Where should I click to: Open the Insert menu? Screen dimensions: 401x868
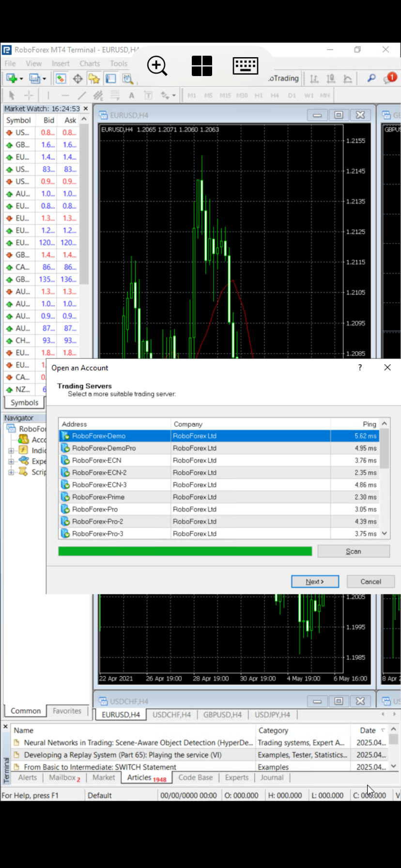tap(61, 63)
